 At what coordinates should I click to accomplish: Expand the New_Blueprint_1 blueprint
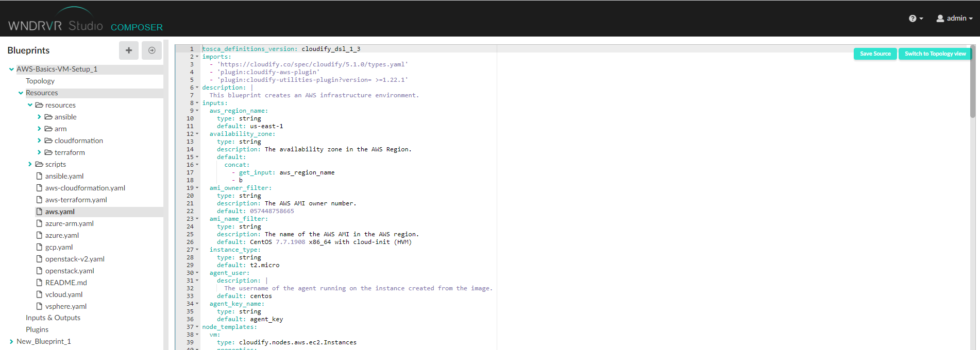[x=11, y=341]
